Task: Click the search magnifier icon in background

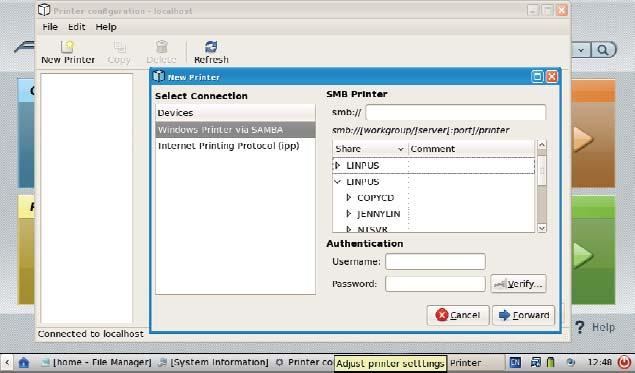Action: (x=603, y=50)
